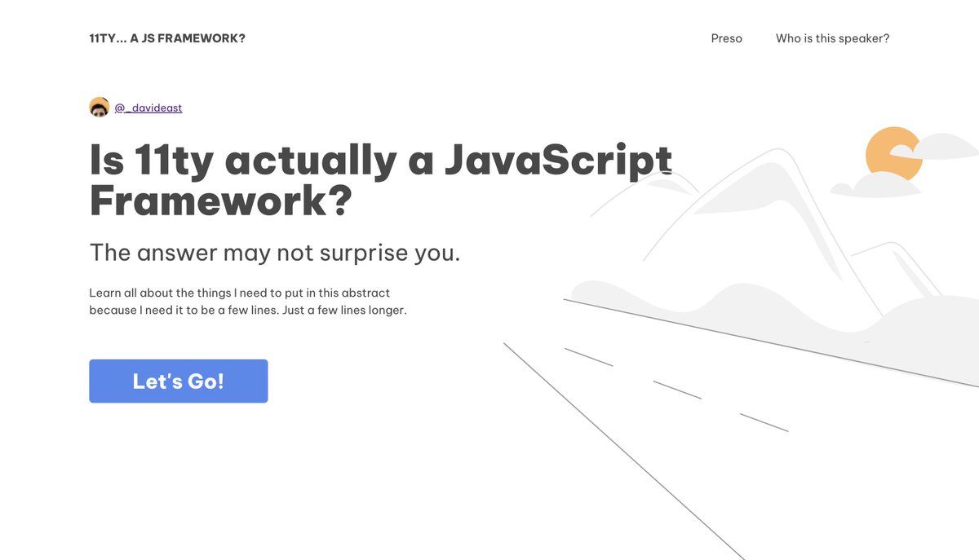Screen dimensions: 979x560
Task: Select the word "JavaScript" in the headline
Action: click(x=558, y=160)
